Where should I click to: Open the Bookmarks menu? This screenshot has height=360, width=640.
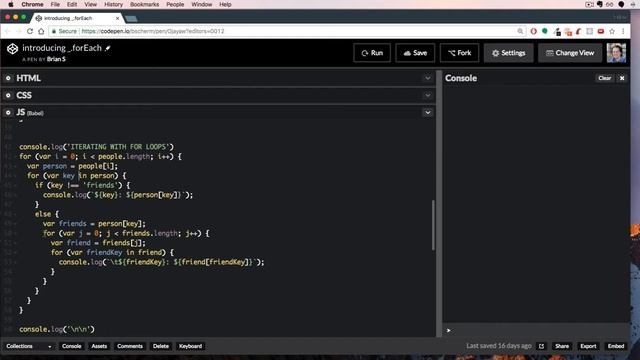pyautogui.click(x=144, y=4)
